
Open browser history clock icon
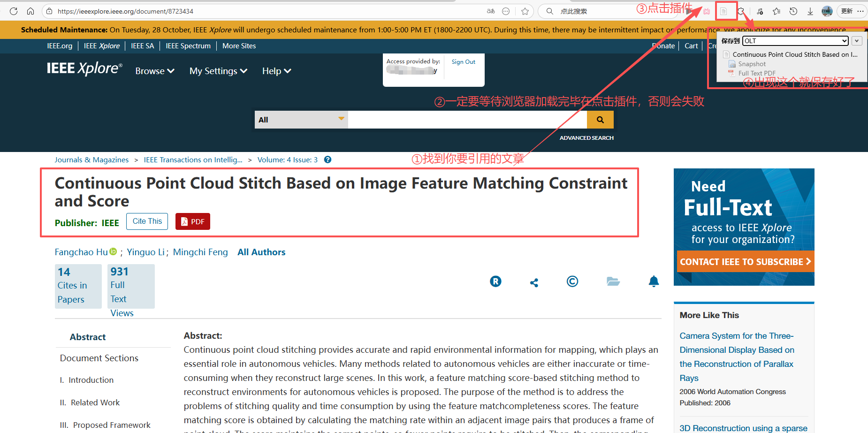click(793, 11)
